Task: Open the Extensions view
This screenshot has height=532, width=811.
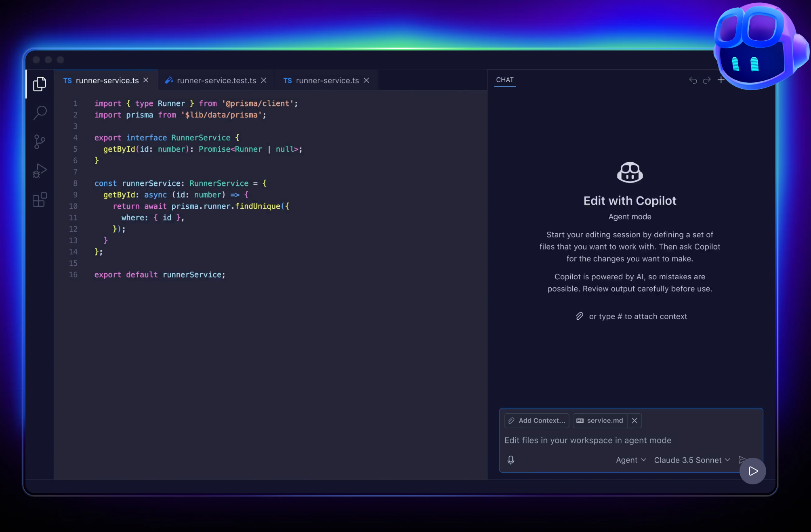Action: coord(40,199)
